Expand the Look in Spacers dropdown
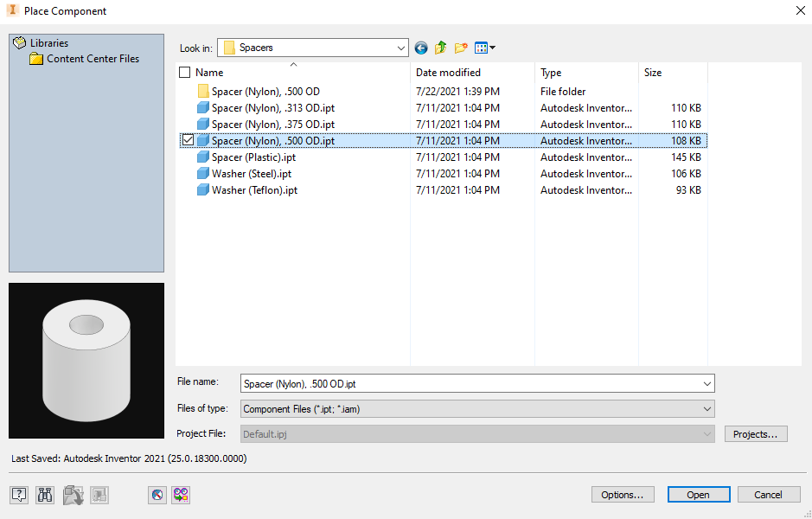The height and width of the screenshot is (519, 812). [x=401, y=48]
